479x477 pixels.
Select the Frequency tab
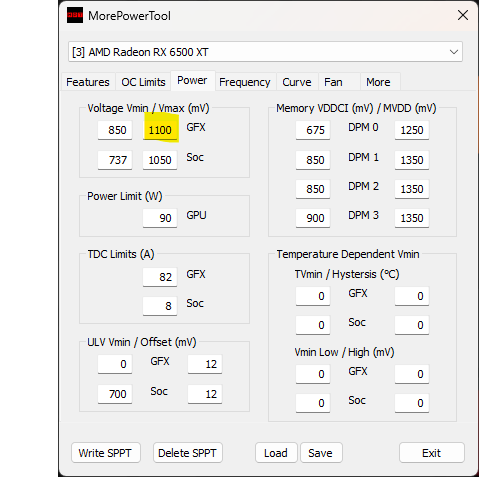click(x=245, y=82)
